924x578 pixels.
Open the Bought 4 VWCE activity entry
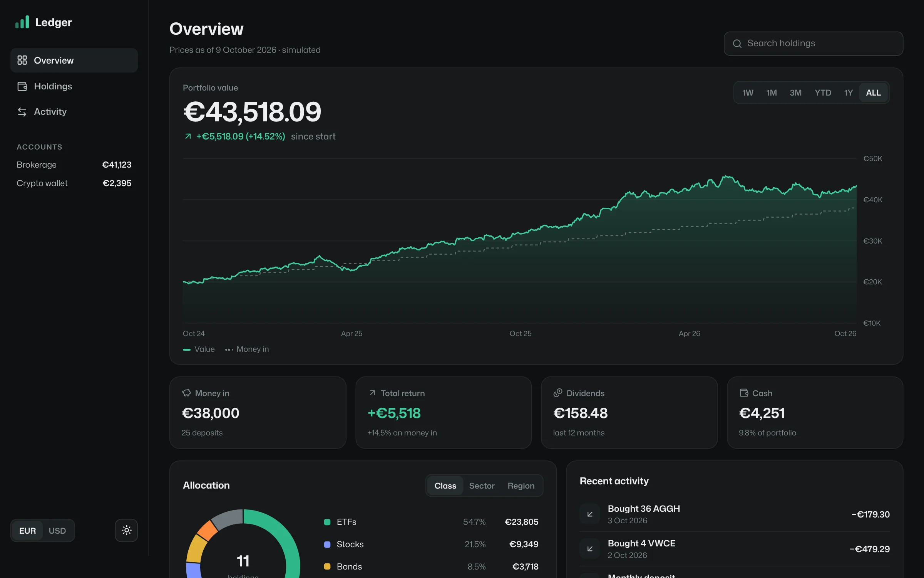[735, 549]
